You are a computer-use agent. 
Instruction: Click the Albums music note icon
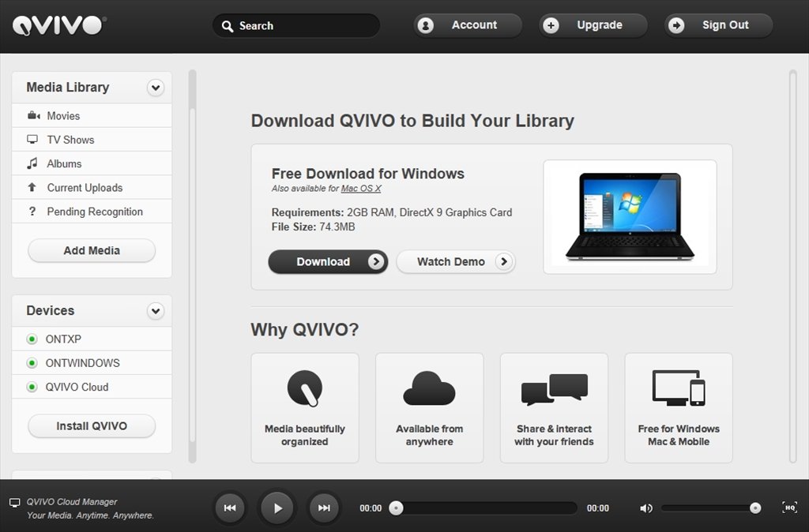(x=32, y=163)
